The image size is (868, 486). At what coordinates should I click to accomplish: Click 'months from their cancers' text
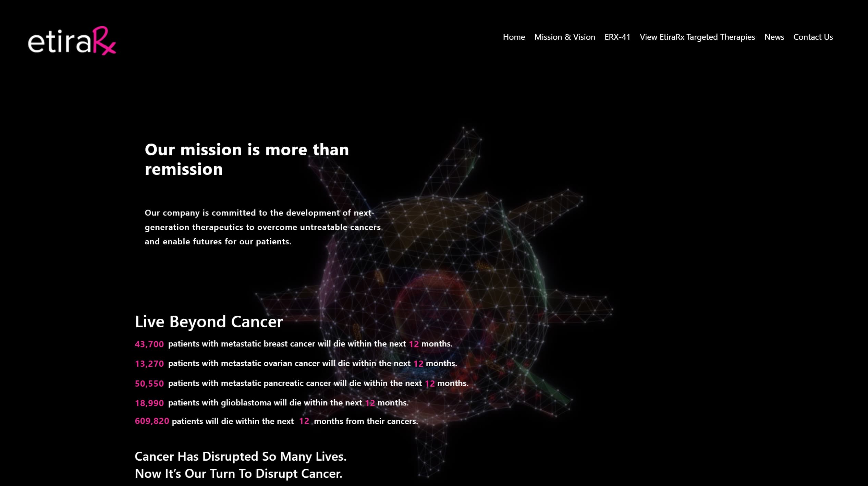tap(366, 421)
